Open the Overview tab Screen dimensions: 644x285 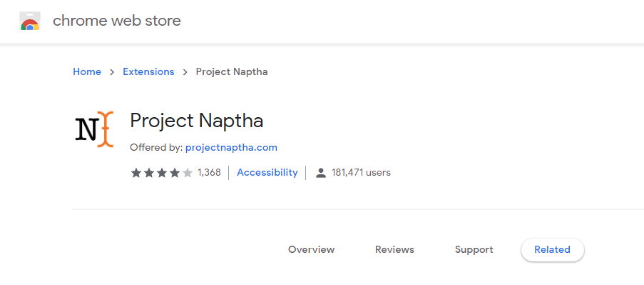[312, 249]
